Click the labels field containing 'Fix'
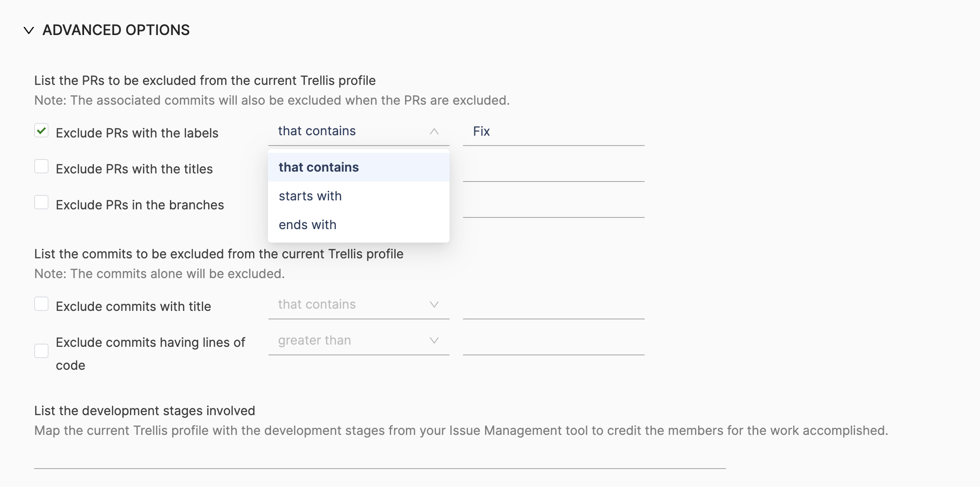Image resolution: width=980 pixels, height=487 pixels. pyautogui.click(x=553, y=132)
